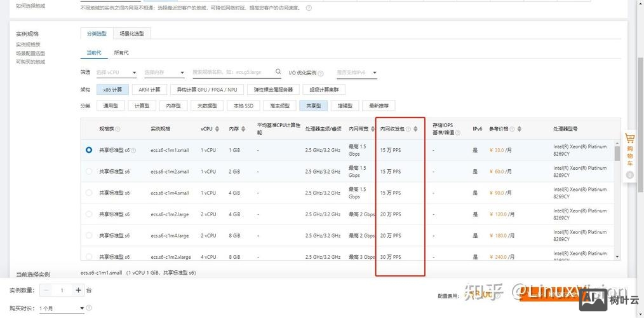The width and height of the screenshot is (644, 318).
Task: Click the plus button to increase 实例数量
Action: [x=79, y=290]
